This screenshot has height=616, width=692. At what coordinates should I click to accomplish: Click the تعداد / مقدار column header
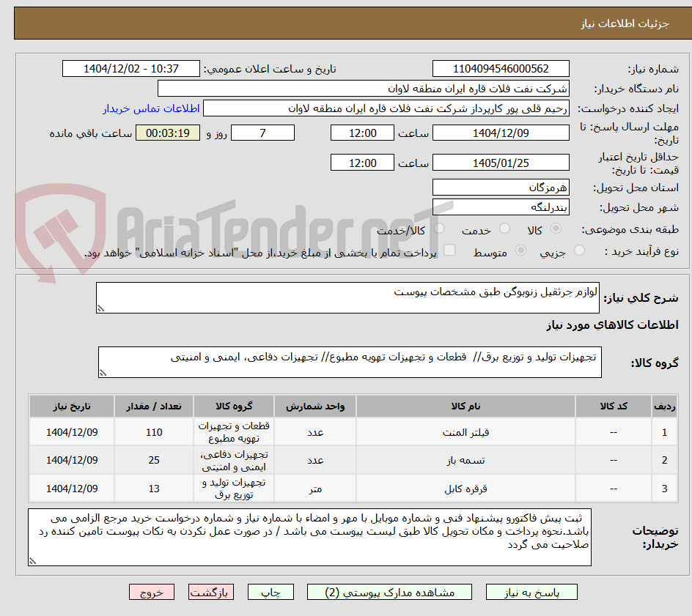pyautogui.click(x=154, y=406)
